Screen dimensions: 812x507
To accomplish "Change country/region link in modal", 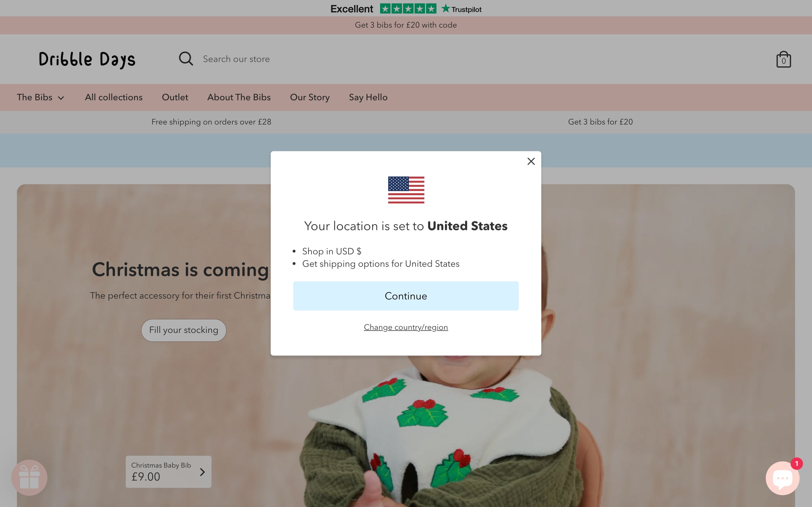I will [x=406, y=327].
